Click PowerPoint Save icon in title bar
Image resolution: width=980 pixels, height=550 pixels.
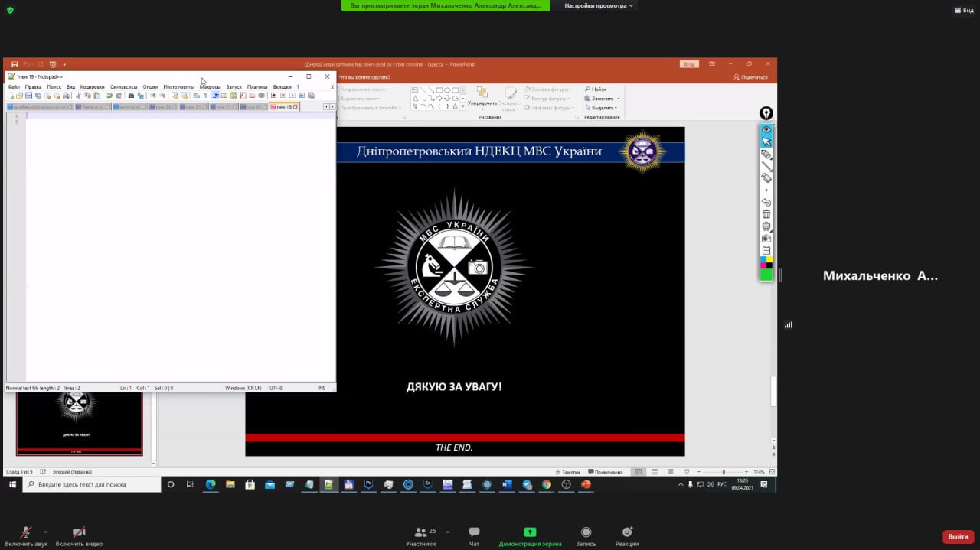point(15,64)
